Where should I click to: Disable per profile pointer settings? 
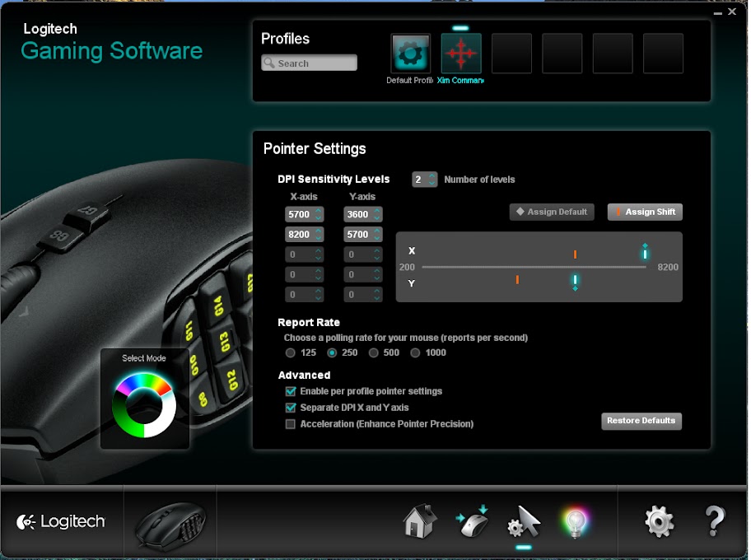coord(291,391)
